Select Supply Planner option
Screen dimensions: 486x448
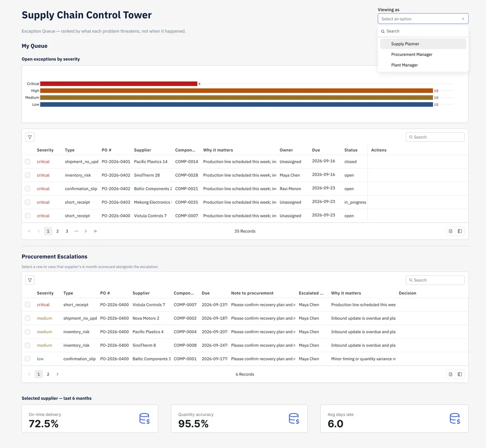click(423, 44)
